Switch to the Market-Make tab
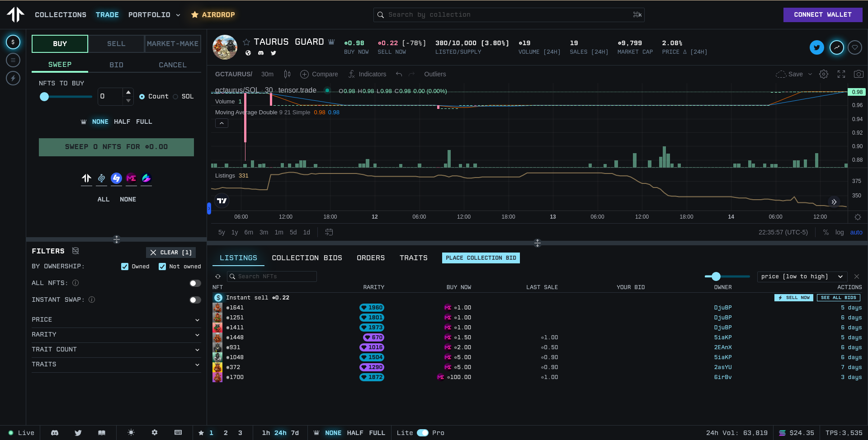 [173, 44]
